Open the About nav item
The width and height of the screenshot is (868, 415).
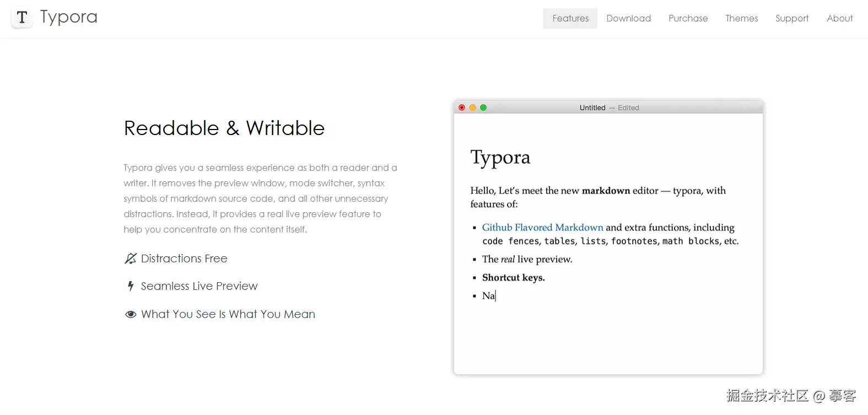tap(840, 18)
